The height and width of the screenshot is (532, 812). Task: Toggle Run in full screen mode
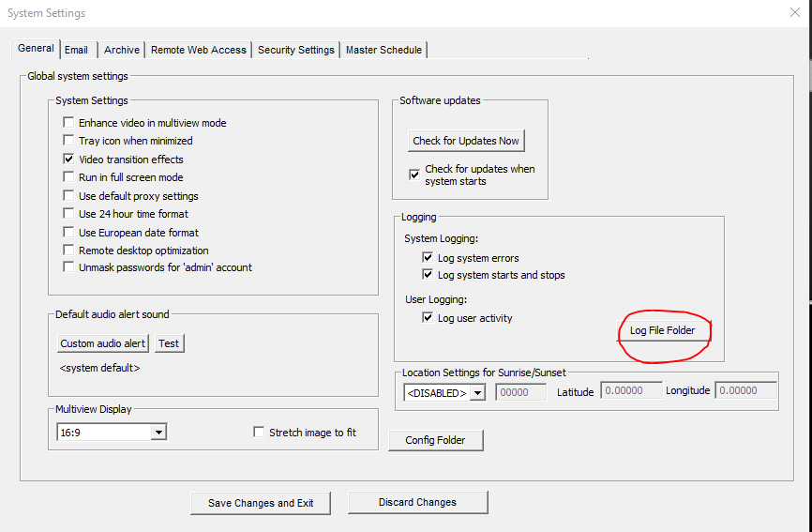[x=68, y=177]
